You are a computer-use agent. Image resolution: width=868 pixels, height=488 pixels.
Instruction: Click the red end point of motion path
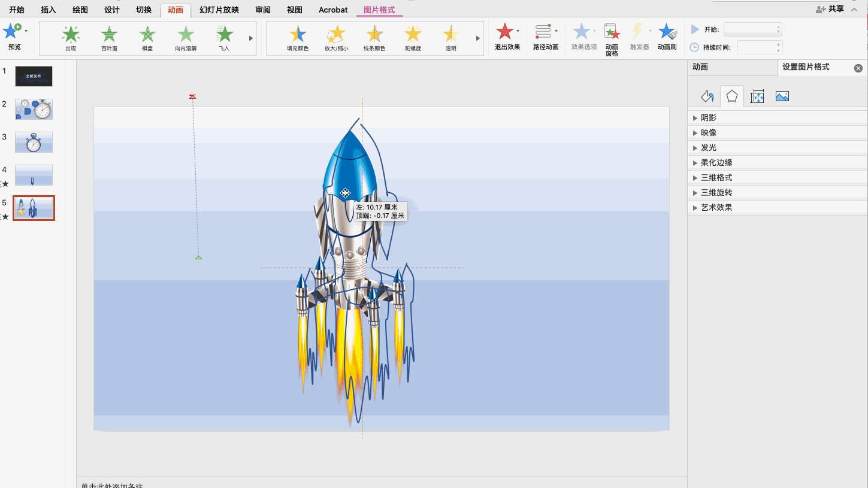coord(192,96)
